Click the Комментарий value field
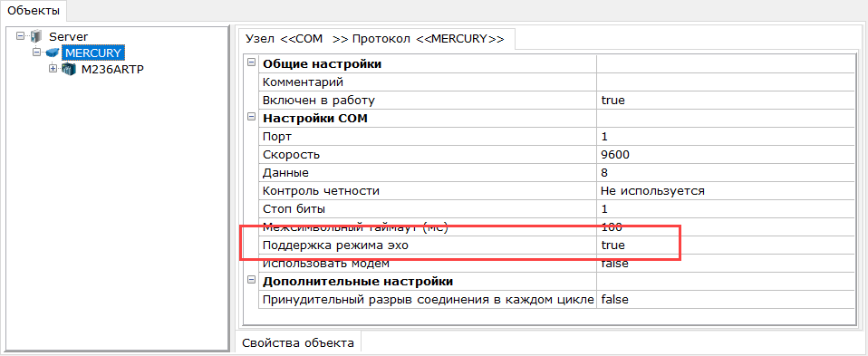The image size is (868, 356). (726, 82)
